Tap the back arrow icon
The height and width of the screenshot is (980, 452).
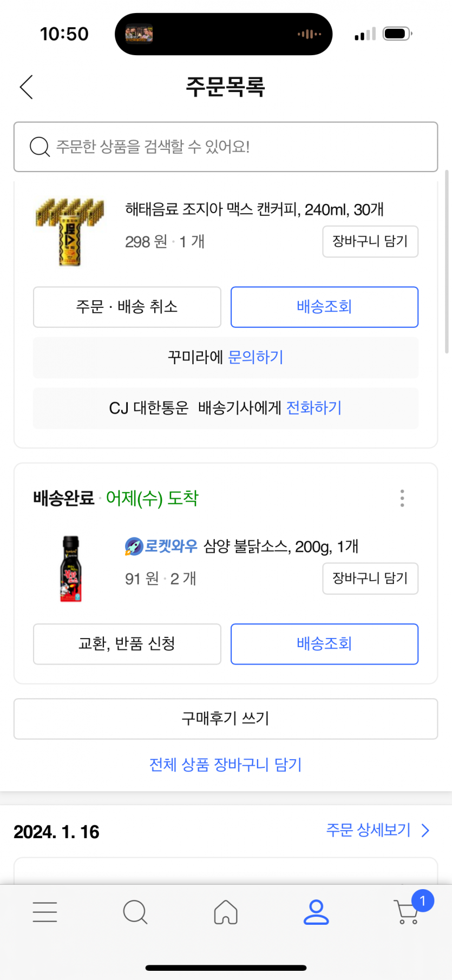[27, 87]
